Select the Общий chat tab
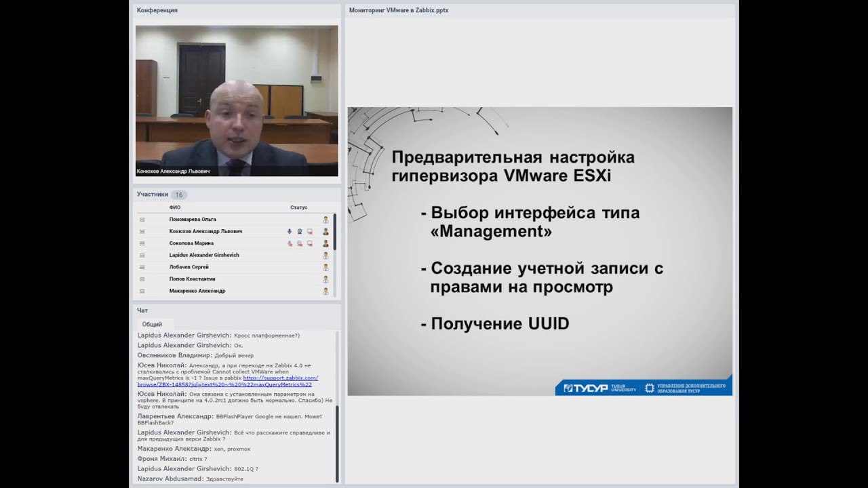 (155, 325)
